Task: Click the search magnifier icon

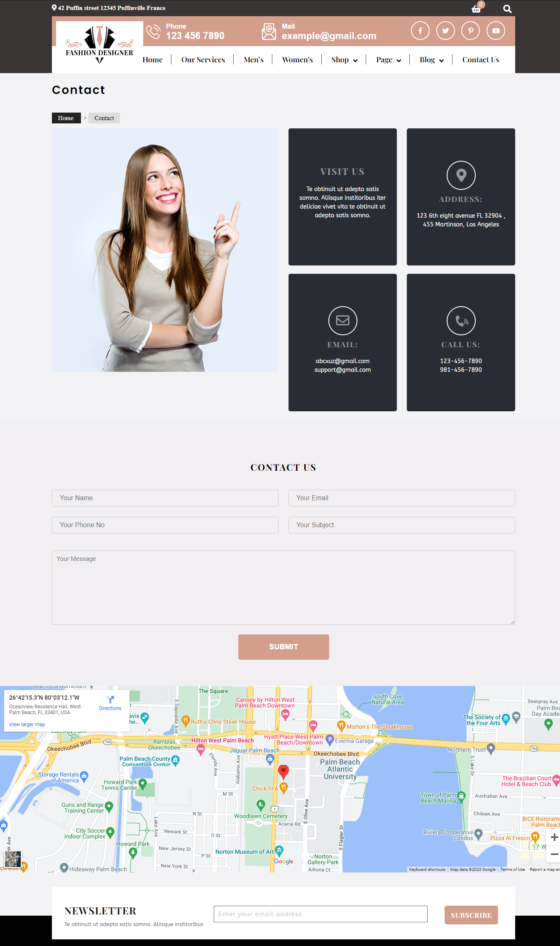Action: [x=507, y=9]
